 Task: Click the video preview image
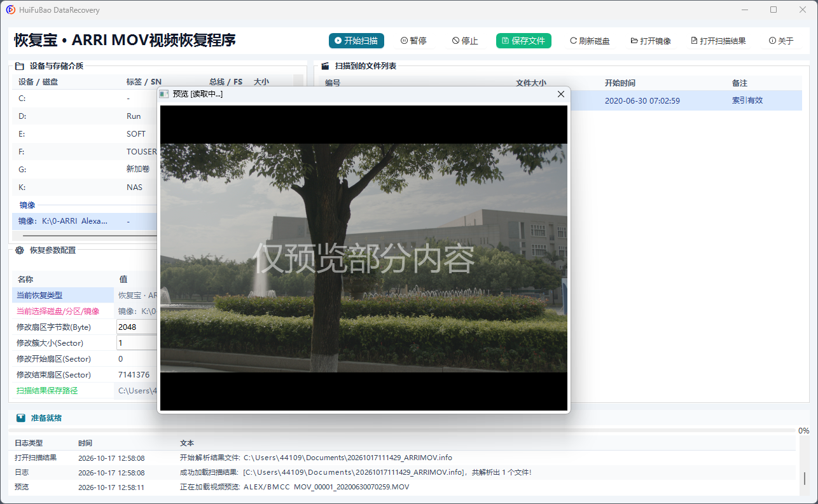point(364,258)
